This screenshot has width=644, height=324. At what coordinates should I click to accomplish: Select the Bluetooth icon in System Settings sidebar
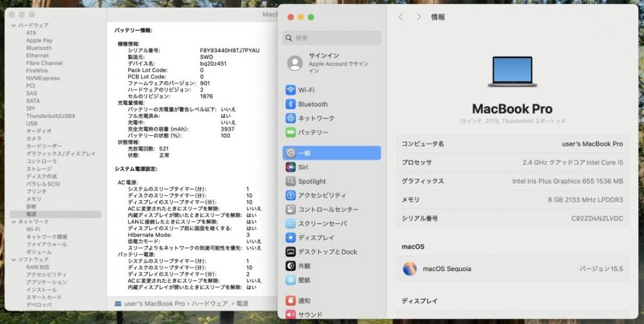click(291, 104)
